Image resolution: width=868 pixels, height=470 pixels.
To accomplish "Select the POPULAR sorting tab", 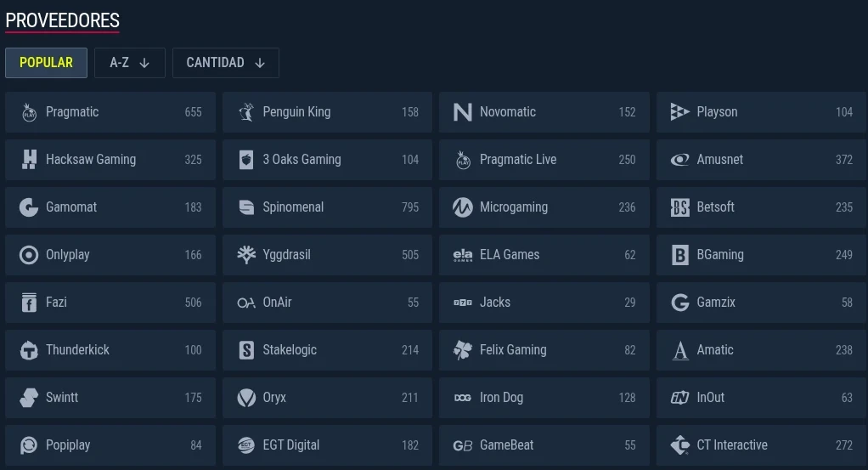I will (46, 63).
